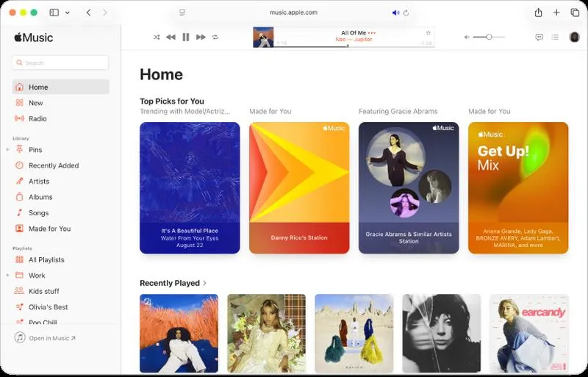Expand Recently Played with the chevron arrow
This screenshot has height=377, width=588.
point(205,283)
